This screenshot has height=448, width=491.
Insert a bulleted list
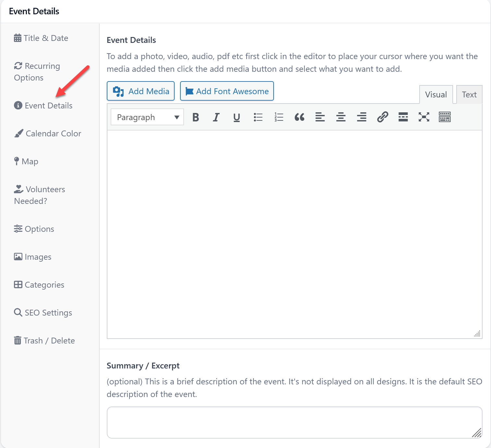pos(258,117)
